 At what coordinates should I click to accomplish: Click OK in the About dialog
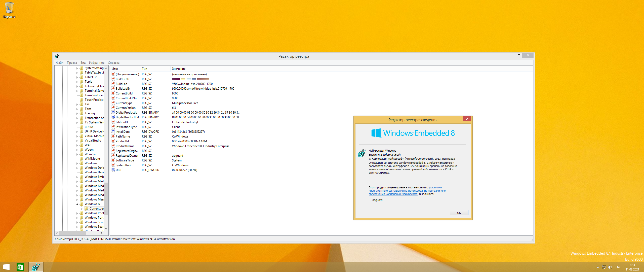pos(459,213)
